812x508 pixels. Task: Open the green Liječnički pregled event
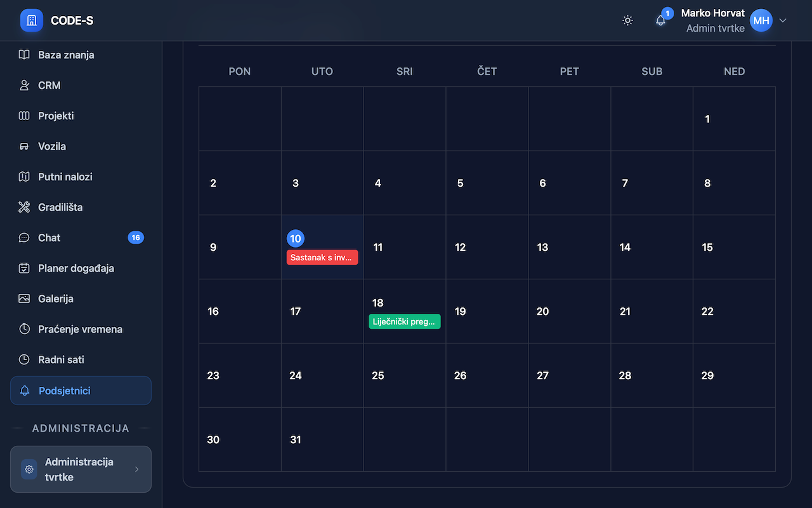pyautogui.click(x=404, y=321)
